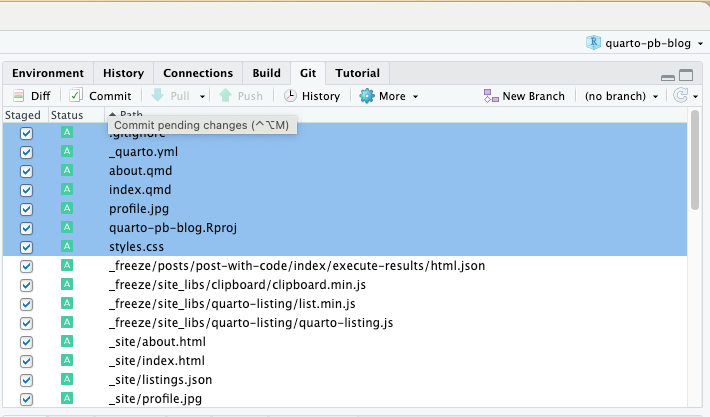Open the (no branch) branch selector
This screenshot has width=710, height=417.
[621, 96]
